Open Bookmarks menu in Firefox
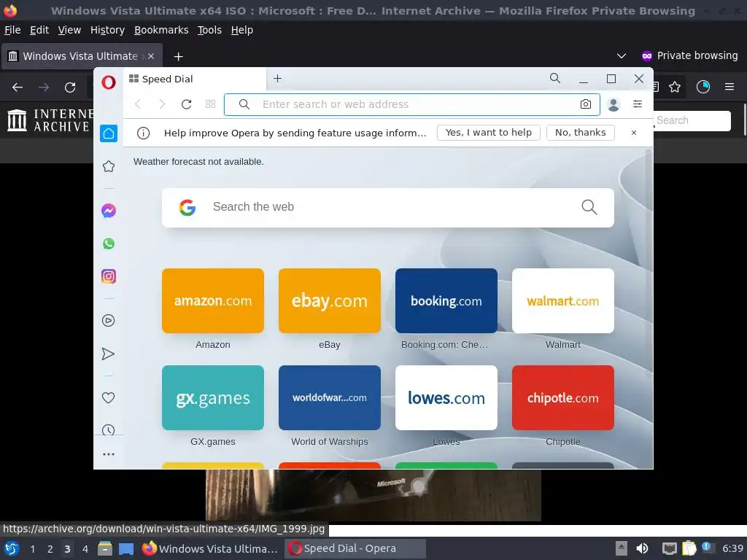 pyautogui.click(x=161, y=30)
